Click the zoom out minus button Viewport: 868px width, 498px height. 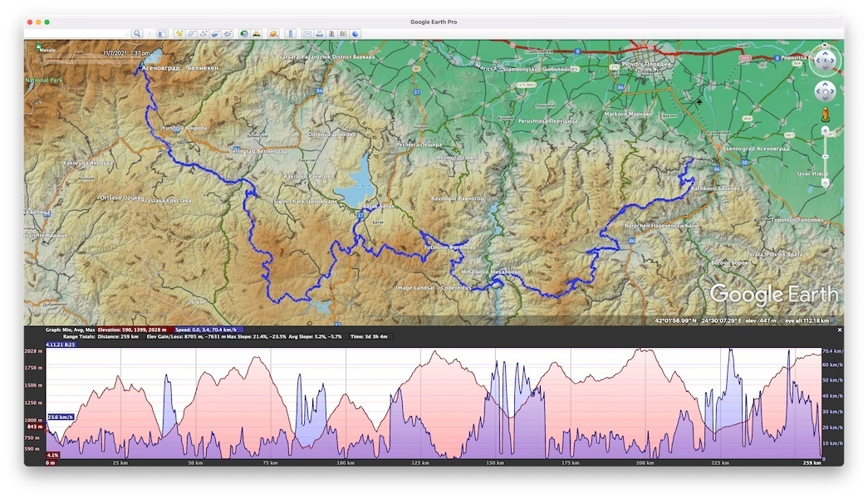click(x=826, y=182)
